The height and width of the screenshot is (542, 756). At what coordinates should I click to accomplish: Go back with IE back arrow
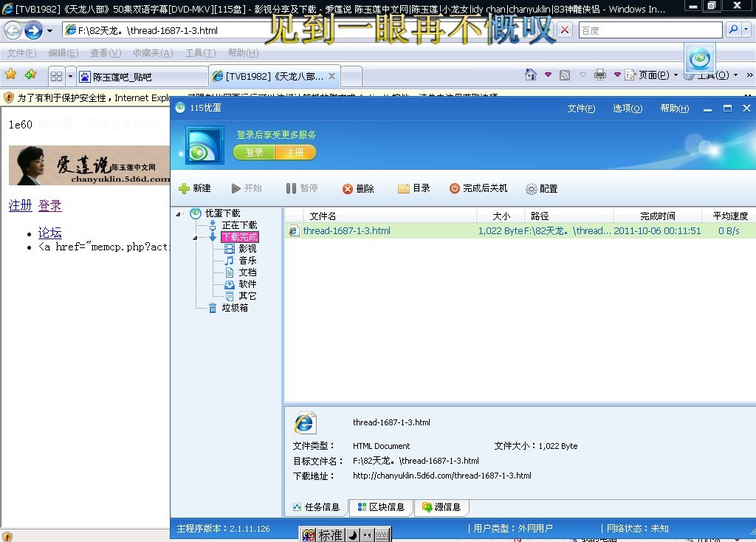point(13,31)
